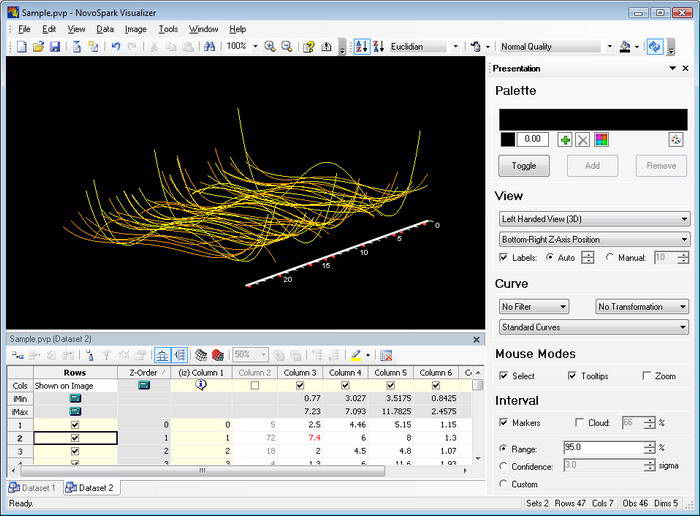The height and width of the screenshot is (516, 700).
Task: Click the random palette icon at right of palette
Action: 676,140
